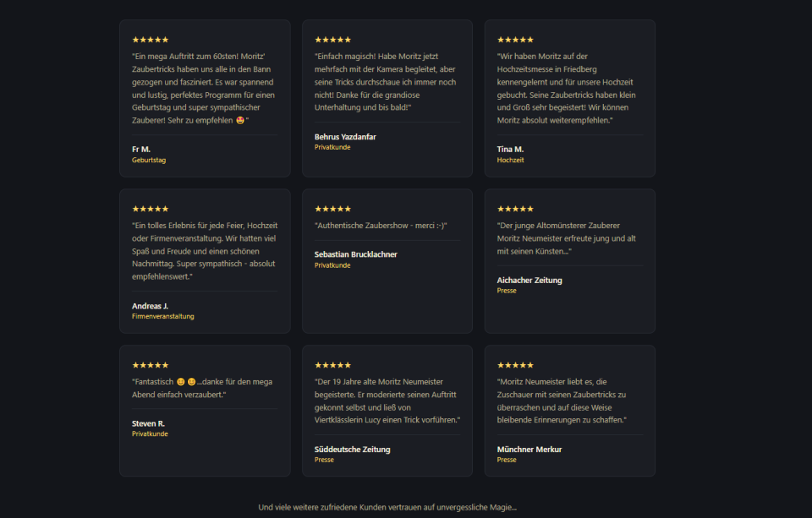Click the star rating for Münchner Merkur

[515, 365]
